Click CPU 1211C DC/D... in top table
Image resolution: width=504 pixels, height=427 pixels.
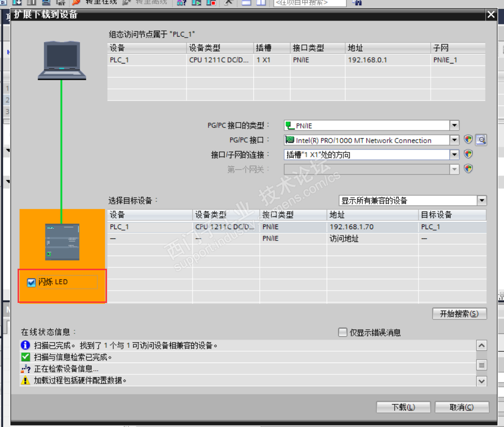click(x=219, y=60)
